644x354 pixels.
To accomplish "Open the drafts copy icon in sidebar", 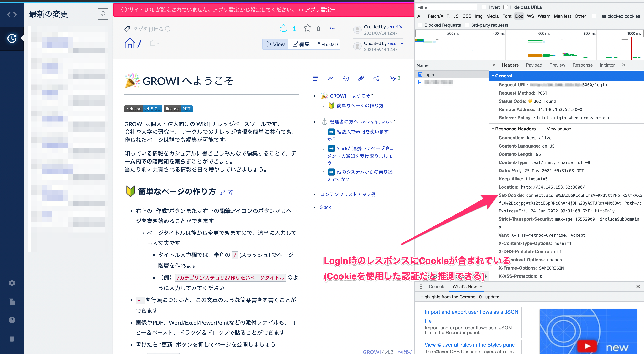I will pos(12,301).
